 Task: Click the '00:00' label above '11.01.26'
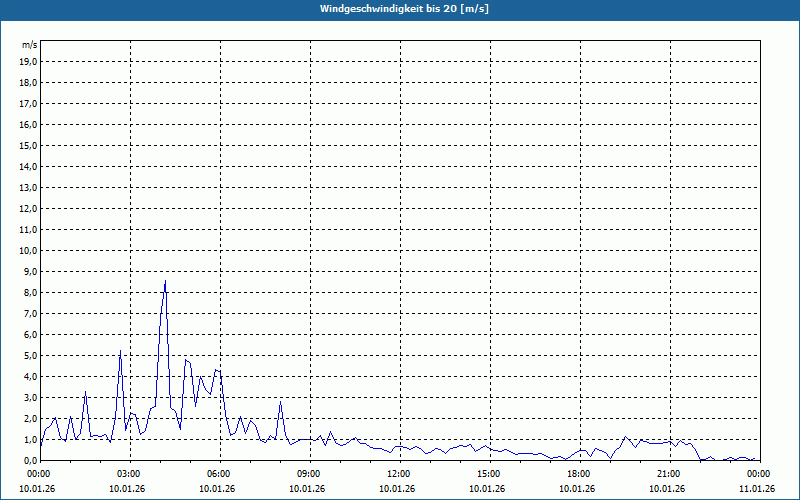tap(760, 474)
